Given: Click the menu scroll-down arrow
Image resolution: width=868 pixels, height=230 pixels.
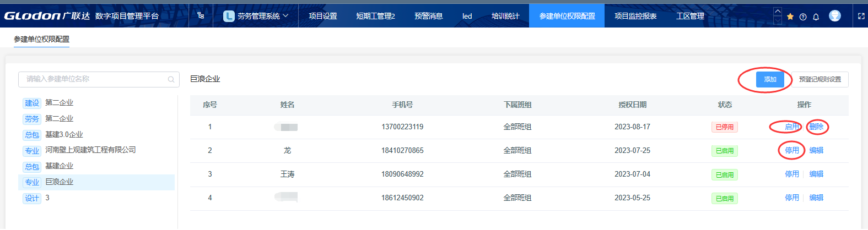Looking at the screenshot, I should tap(778, 20).
